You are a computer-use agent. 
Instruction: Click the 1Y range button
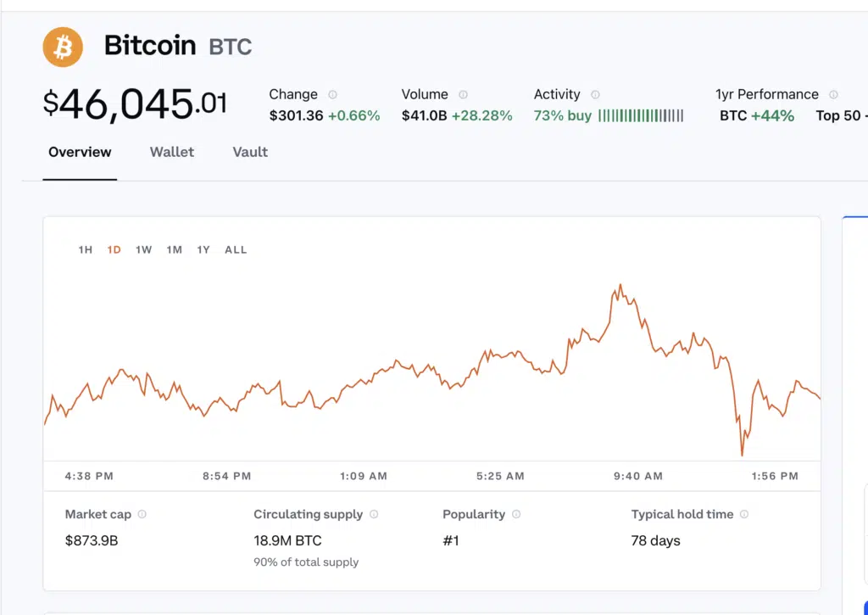[x=203, y=249]
